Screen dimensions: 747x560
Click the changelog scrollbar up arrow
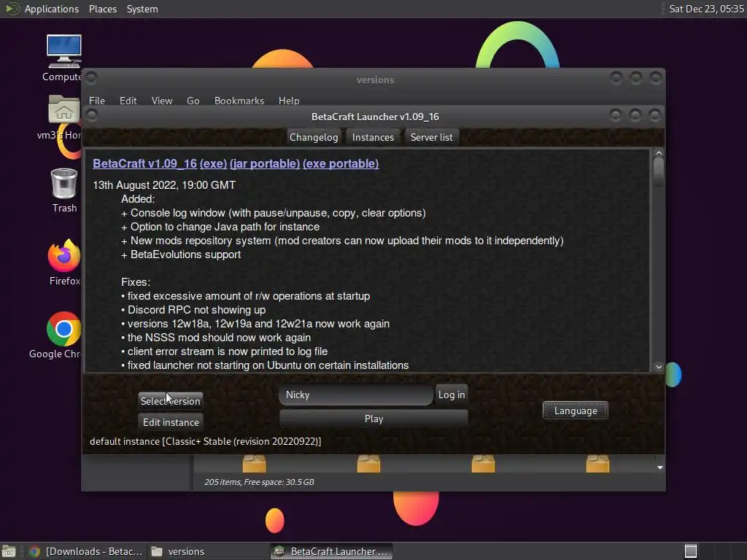pos(659,153)
